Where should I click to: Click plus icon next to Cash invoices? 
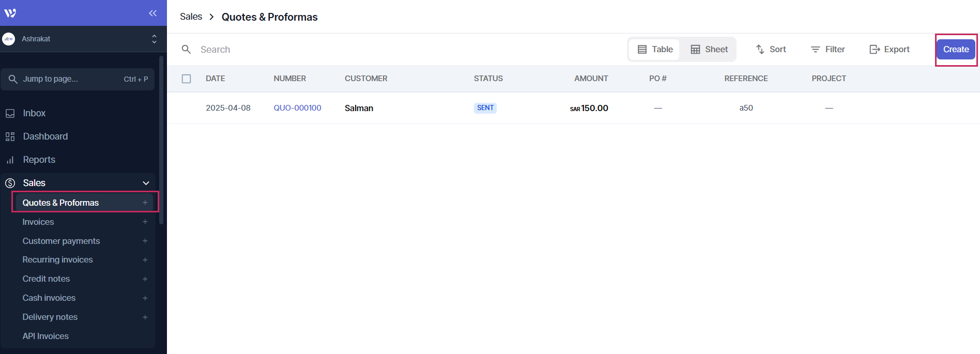[145, 298]
